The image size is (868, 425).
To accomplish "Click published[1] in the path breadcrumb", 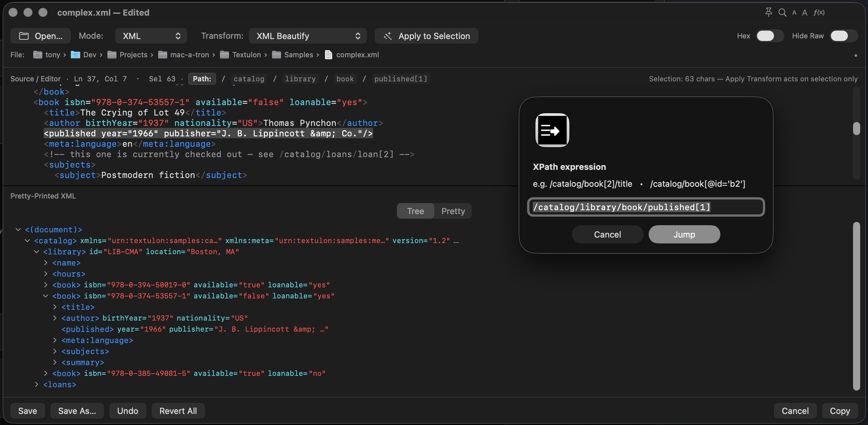I will point(400,79).
